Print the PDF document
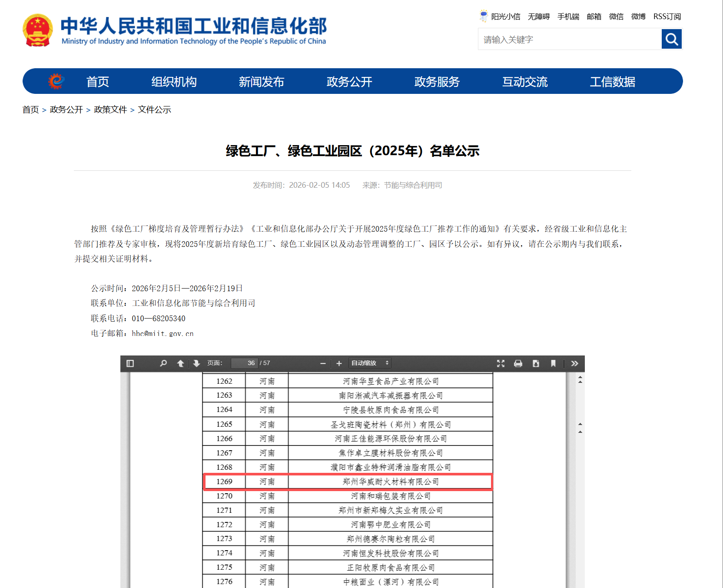 point(518,363)
